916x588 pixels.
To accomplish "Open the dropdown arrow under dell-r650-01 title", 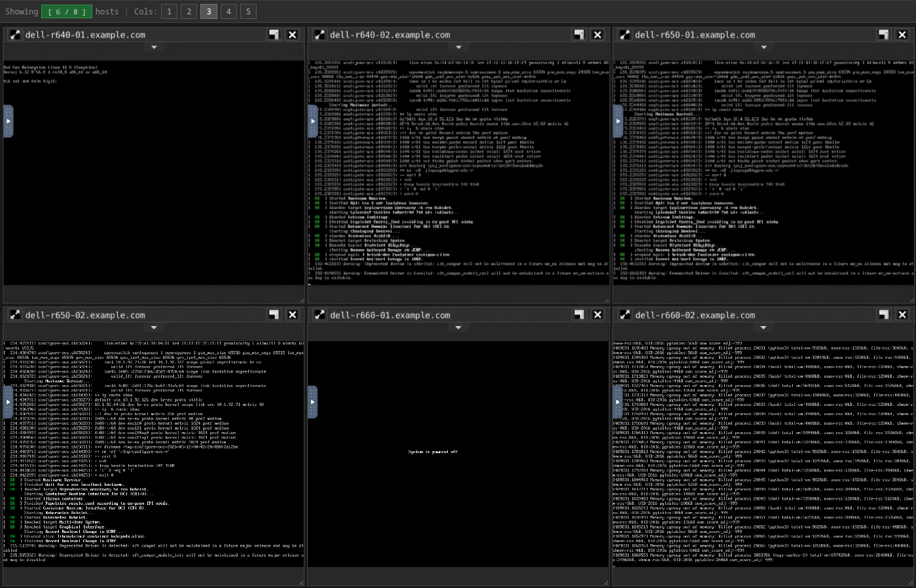I will pyautogui.click(x=763, y=47).
